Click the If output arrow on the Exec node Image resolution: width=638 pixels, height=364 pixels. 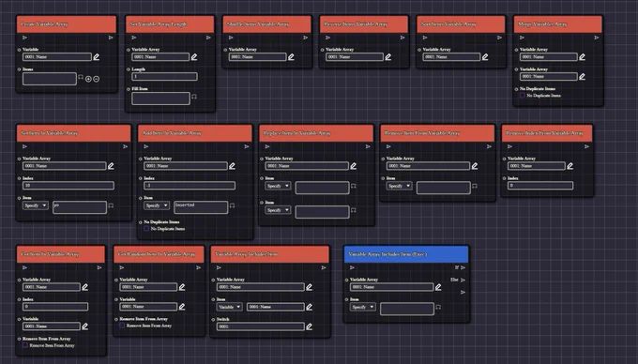463,267
